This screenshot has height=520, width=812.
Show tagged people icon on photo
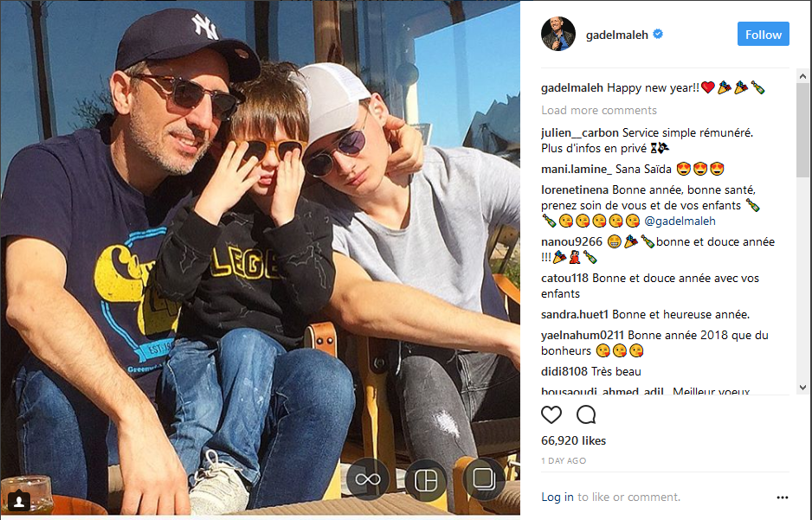19,500
